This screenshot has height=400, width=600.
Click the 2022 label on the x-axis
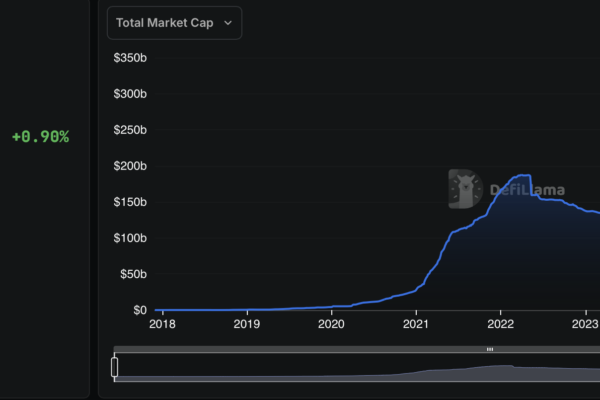[x=501, y=324]
